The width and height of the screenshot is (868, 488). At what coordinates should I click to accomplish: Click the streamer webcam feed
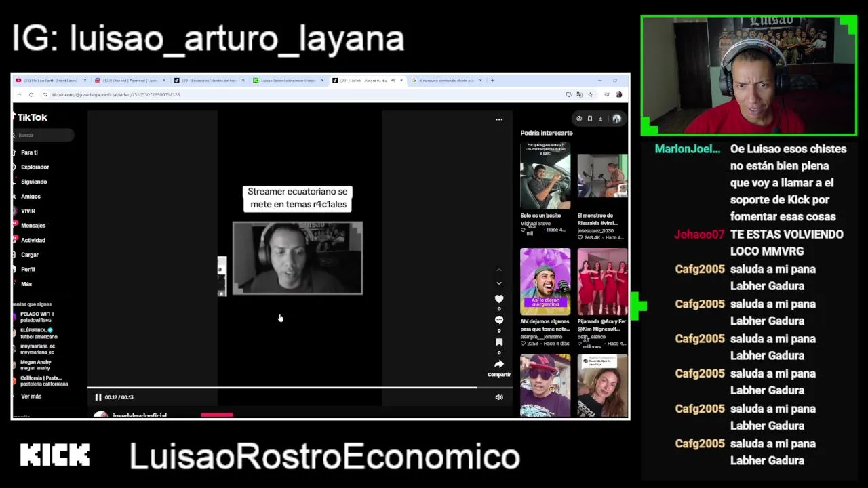pyautogui.click(x=749, y=75)
